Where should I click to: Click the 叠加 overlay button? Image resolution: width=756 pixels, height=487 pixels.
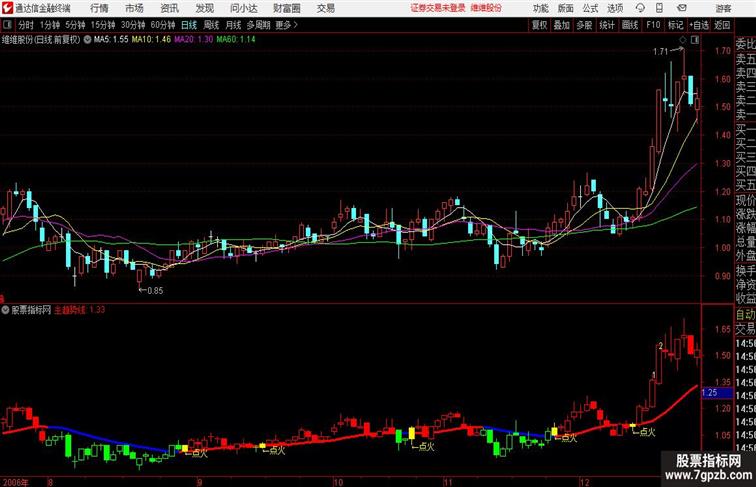(x=562, y=25)
